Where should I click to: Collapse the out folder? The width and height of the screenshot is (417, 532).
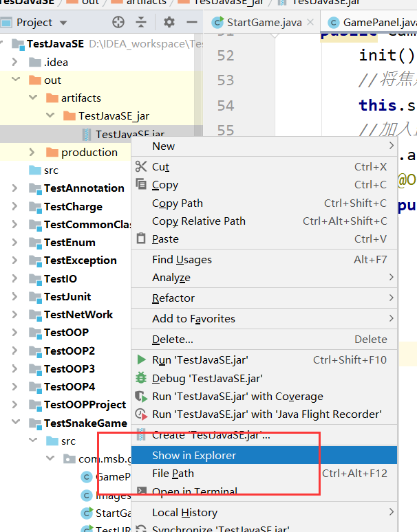pyautogui.click(x=16, y=80)
